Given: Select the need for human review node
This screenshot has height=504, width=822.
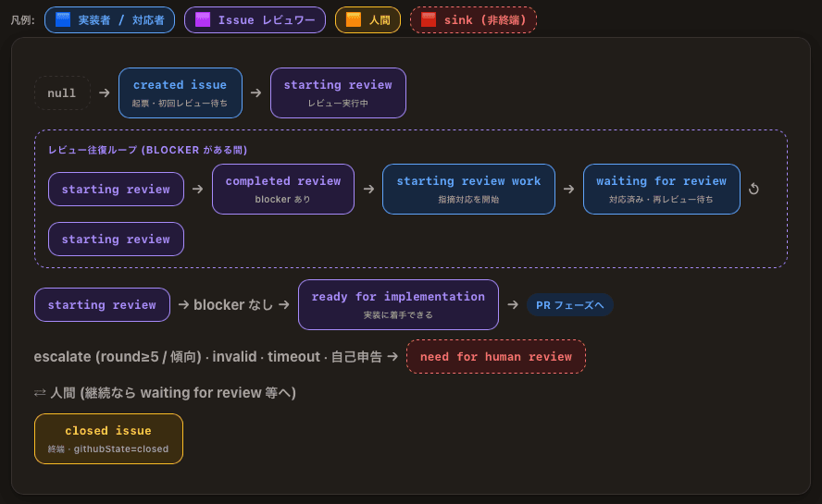Looking at the screenshot, I should click(496, 357).
